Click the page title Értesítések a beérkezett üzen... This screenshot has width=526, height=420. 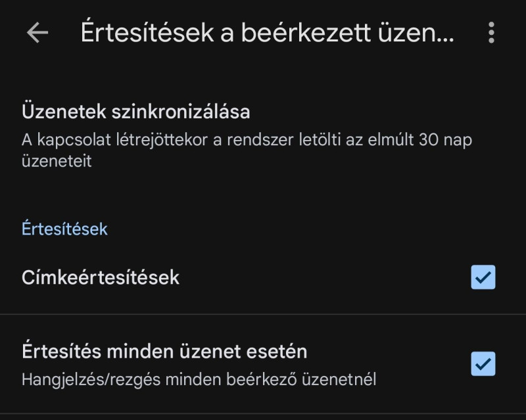[267, 33]
